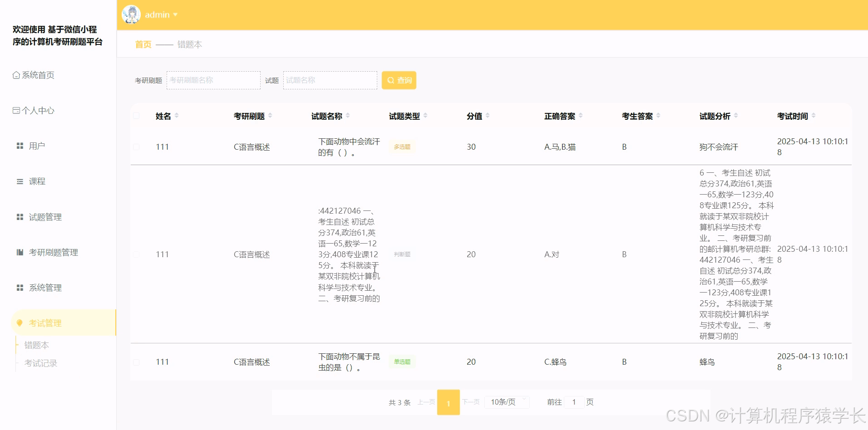Go to page 1 in pagination
Image resolution: width=868 pixels, height=430 pixels.
(449, 402)
